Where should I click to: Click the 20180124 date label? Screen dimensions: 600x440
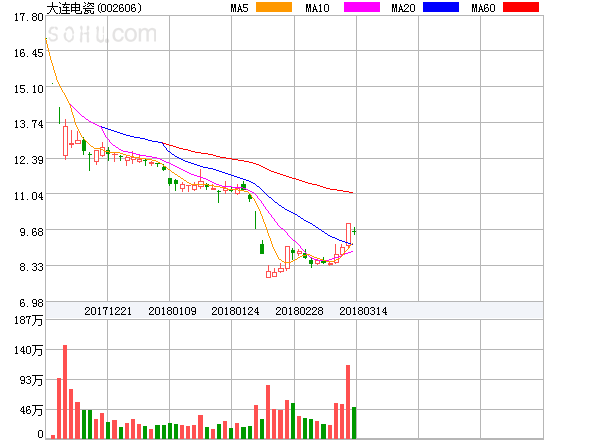coord(235,311)
